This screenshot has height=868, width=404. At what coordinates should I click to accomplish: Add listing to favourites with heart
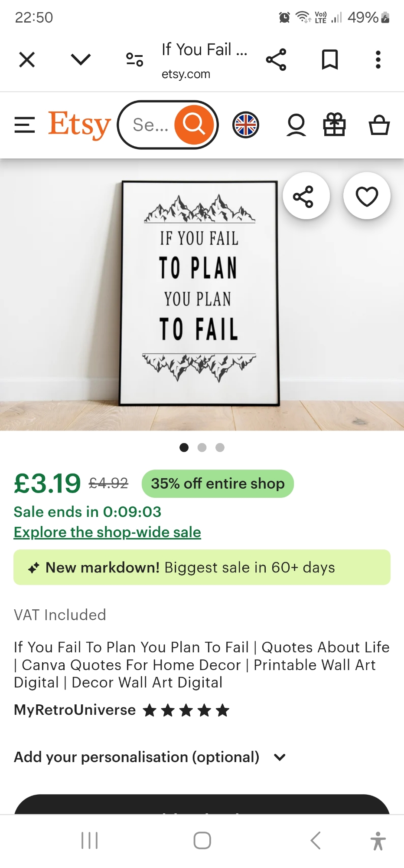click(367, 196)
